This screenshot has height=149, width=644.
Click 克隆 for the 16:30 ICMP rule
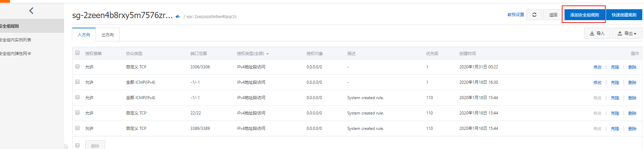pos(615,82)
